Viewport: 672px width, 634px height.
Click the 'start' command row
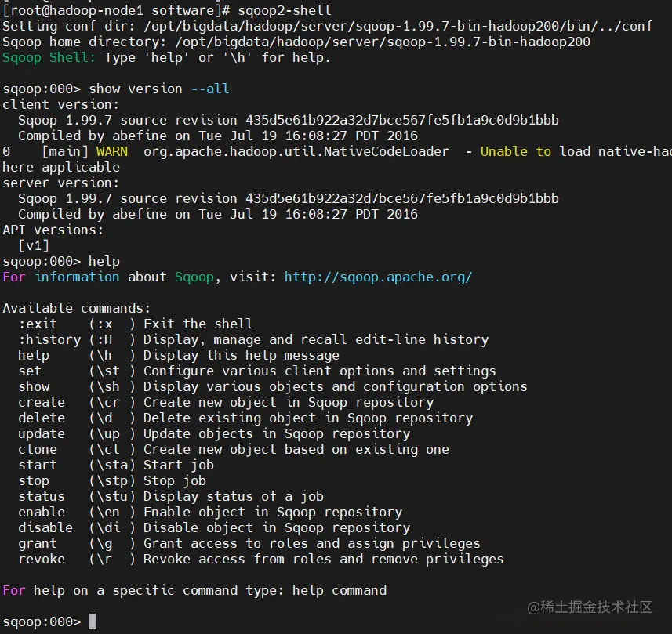(x=116, y=466)
